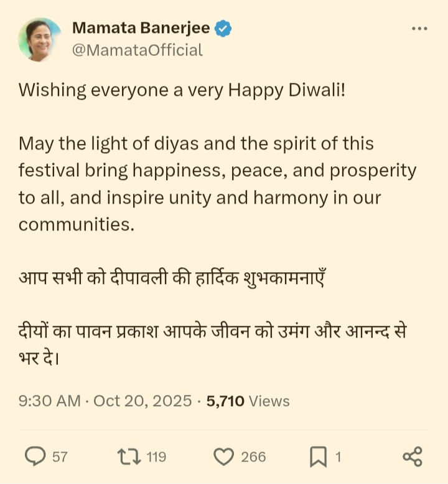Screen dimensions: 448x484
Task: Repost this Diwali tweet
Action: coord(129,457)
